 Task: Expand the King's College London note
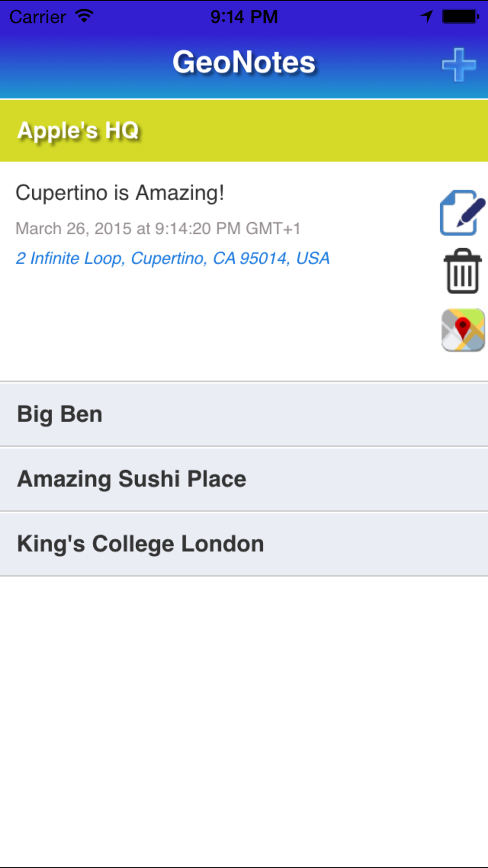point(244,544)
